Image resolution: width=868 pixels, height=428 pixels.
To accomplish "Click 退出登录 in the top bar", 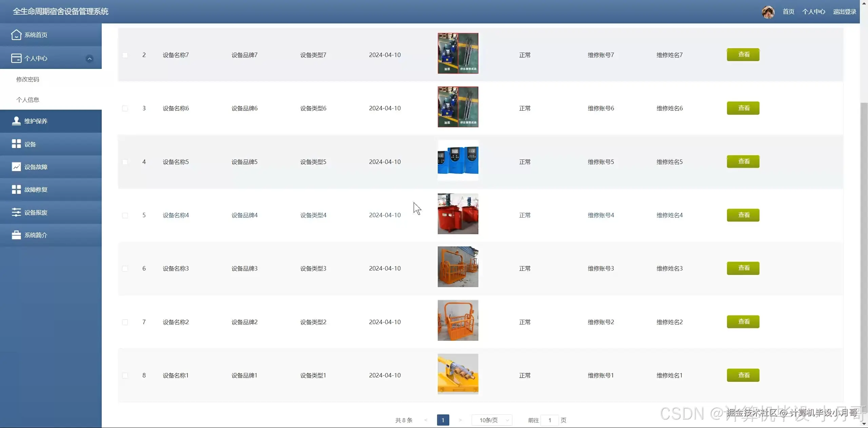I will (x=844, y=12).
